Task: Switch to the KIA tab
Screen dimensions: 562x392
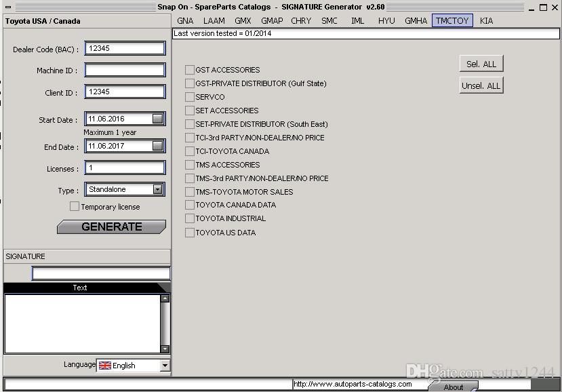Action: tap(486, 21)
